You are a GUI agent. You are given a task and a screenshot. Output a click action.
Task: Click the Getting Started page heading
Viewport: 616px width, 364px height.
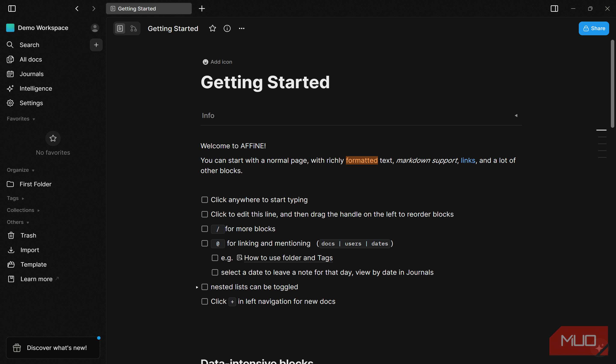pyautogui.click(x=265, y=82)
